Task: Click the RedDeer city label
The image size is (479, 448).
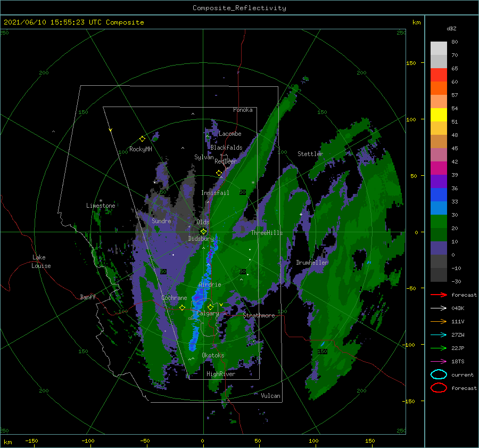Action: coord(226,161)
